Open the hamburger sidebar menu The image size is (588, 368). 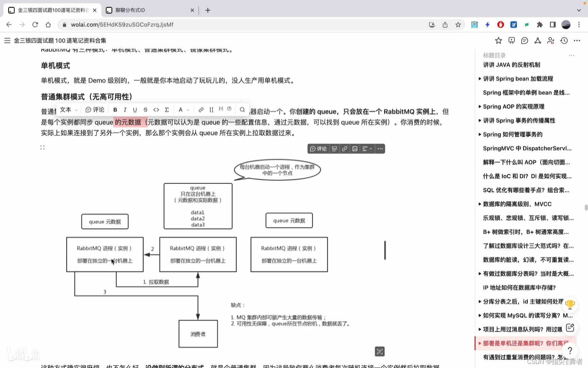point(7,41)
